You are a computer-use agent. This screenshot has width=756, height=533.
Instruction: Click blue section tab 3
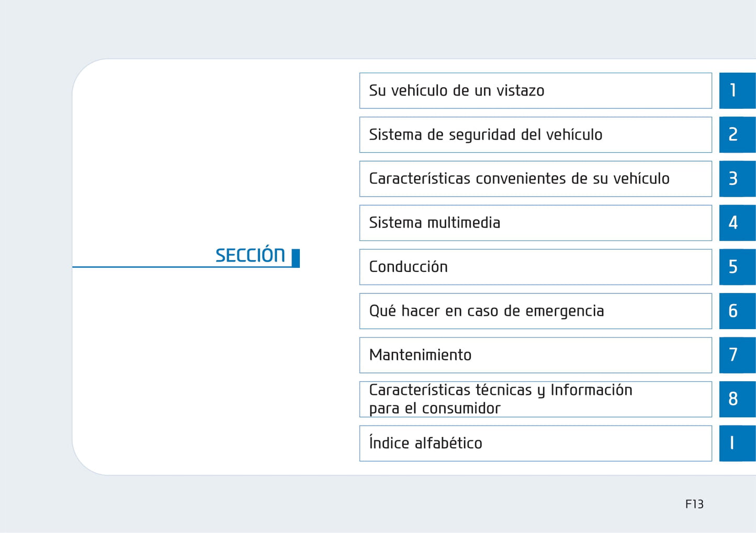(x=737, y=179)
